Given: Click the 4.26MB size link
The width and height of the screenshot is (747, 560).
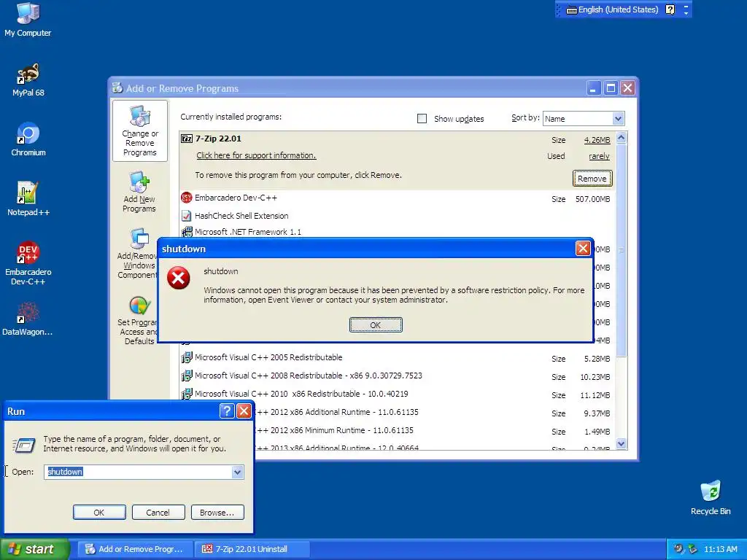Looking at the screenshot, I should [x=597, y=140].
